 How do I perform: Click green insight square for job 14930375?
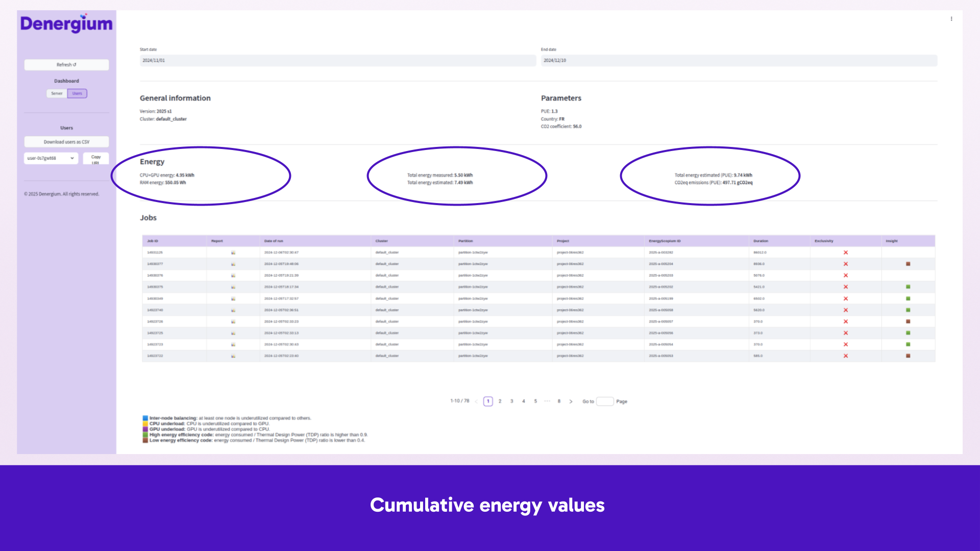(x=908, y=287)
